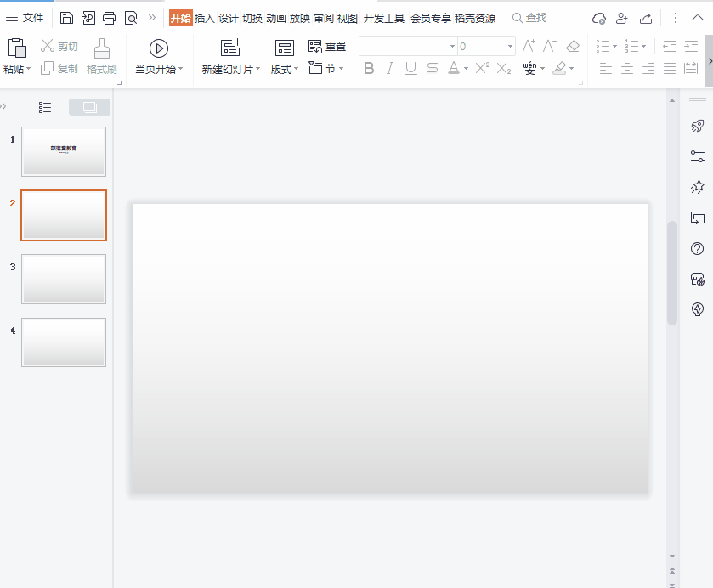Toggle Bold formatting
Viewport: 713px width, 588px height.
(x=369, y=68)
